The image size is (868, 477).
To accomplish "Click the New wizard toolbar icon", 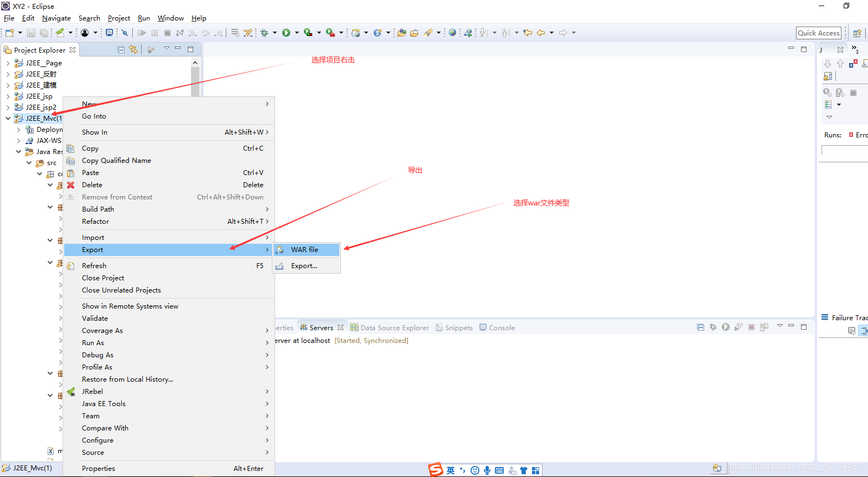I will 9,33.
